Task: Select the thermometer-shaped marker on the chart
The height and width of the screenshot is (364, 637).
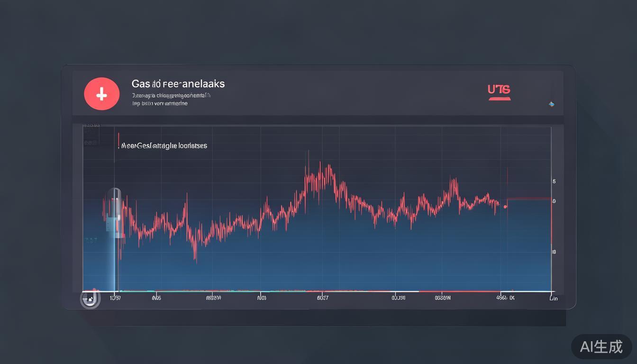Action: click(115, 213)
